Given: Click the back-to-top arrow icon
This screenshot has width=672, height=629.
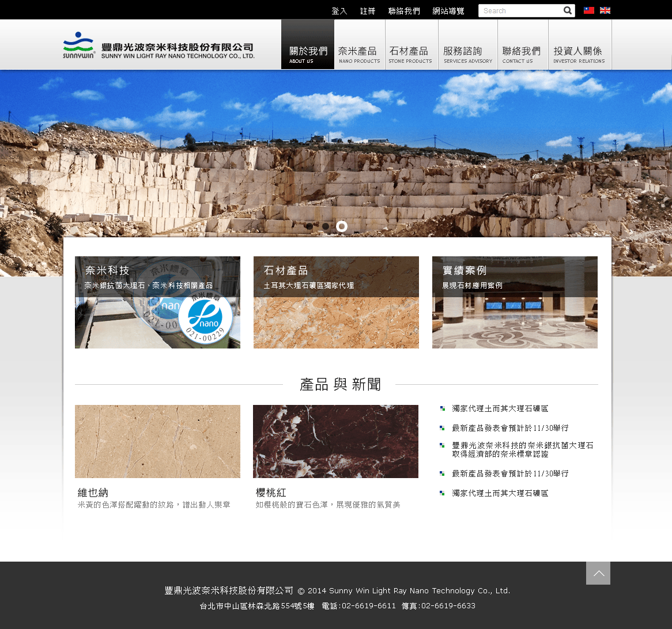Looking at the screenshot, I should click(598, 573).
